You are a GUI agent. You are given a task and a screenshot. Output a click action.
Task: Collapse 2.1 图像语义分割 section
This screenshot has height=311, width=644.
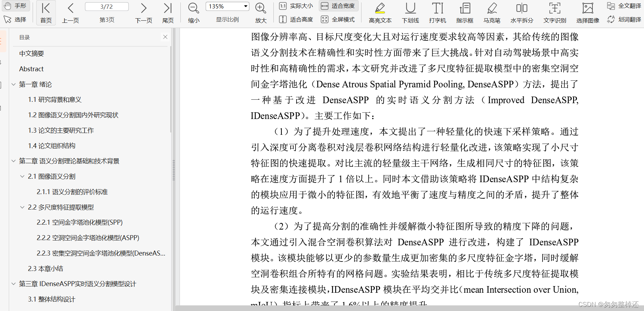tap(22, 176)
